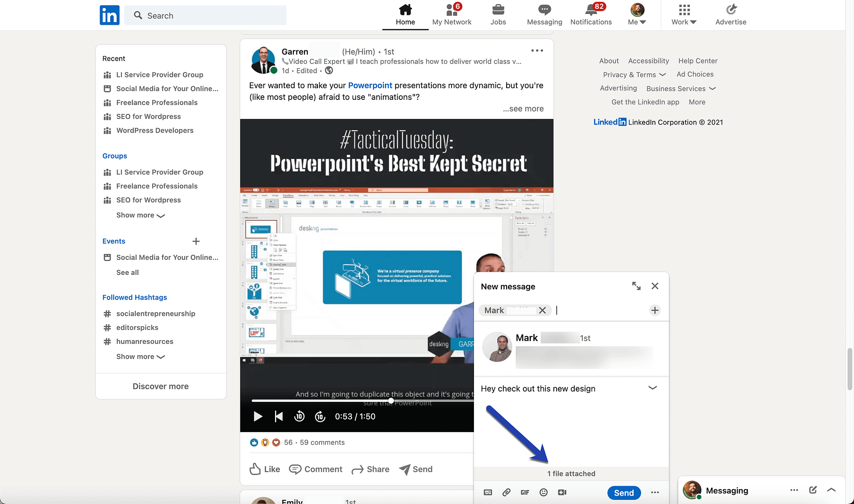Open the My Network tab
Viewport: 854px width, 504px height.
tap(452, 15)
